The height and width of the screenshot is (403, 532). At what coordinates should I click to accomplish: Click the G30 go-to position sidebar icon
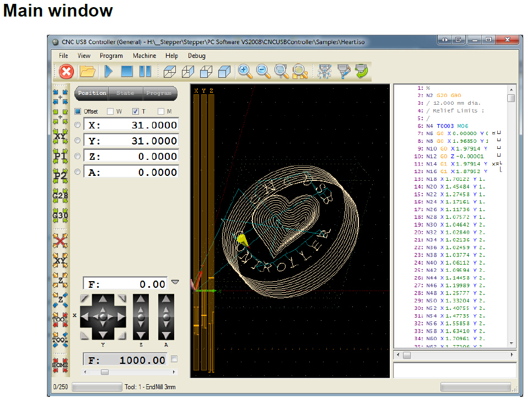point(60,215)
